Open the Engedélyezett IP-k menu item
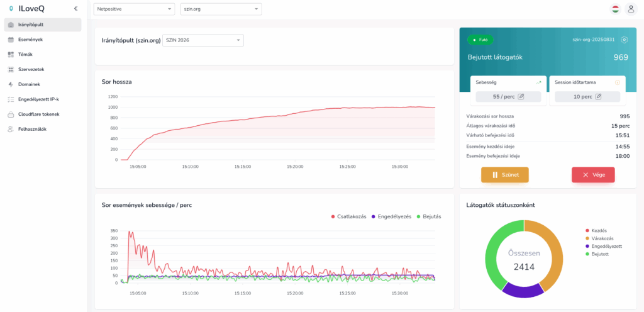644x312 pixels. point(38,99)
